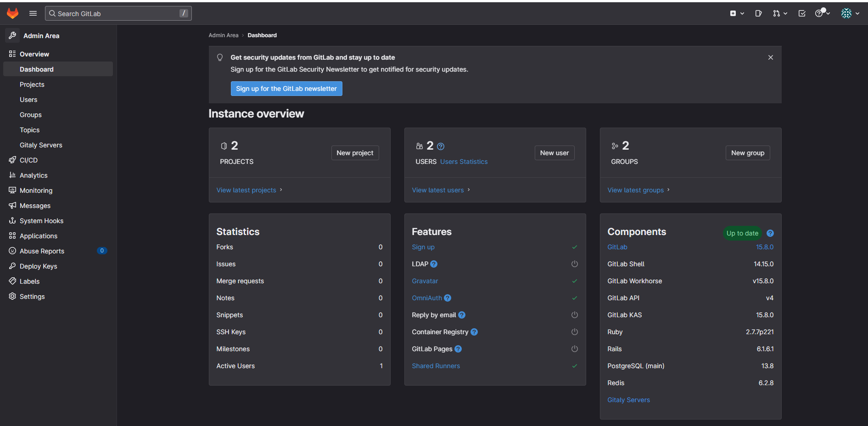
Task: Click the Admin Area wrench icon
Action: click(x=12, y=35)
